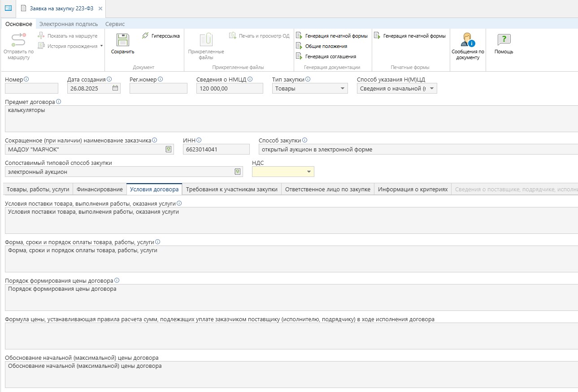This screenshot has width=578, height=392.
Task: Expand the Способ указания Н(М)ЦД dropdown
Action: pyautogui.click(x=432, y=88)
